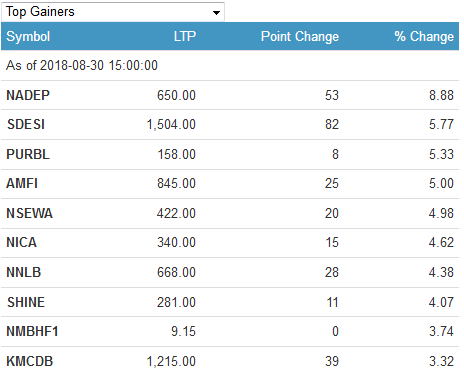Click the dropdown arrow beside Top Gainers
Screen dimensions: 464x376
[216, 13]
